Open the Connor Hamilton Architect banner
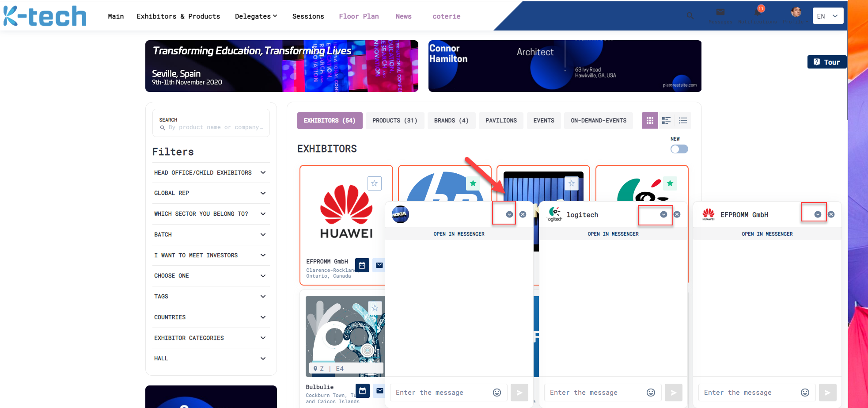The height and width of the screenshot is (408, 868). pyautogui.click(x=565, y=66)
